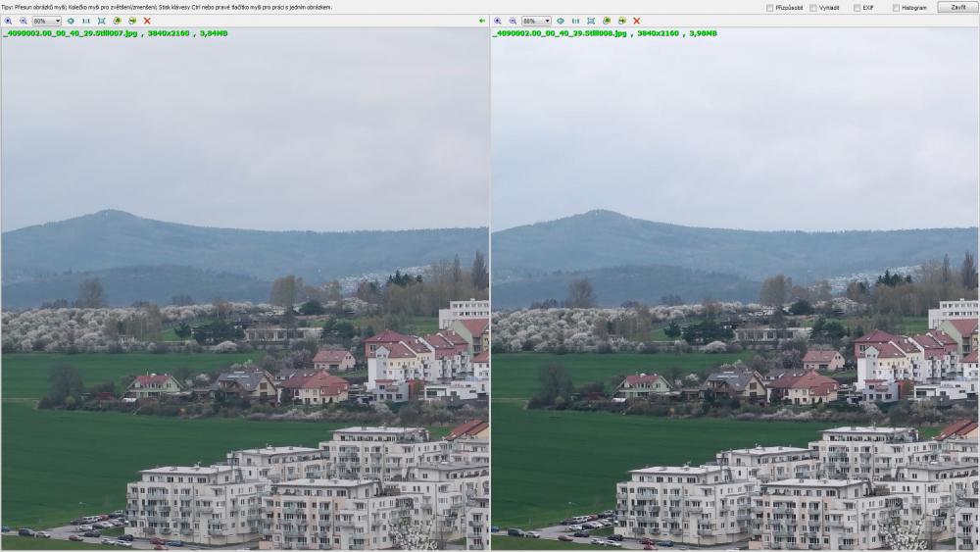Zoom out on the right image pane

click(512, 21)
